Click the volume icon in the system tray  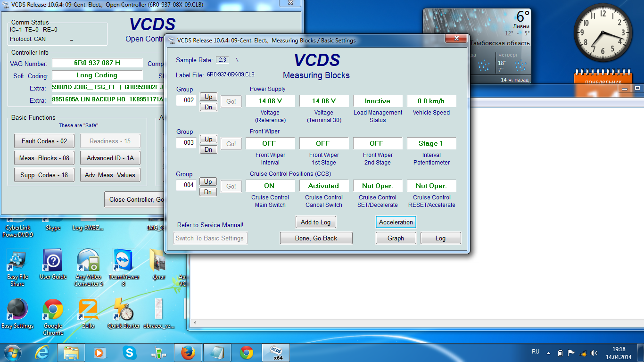594,353
